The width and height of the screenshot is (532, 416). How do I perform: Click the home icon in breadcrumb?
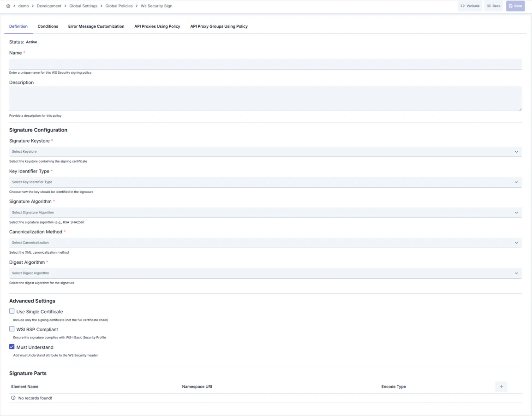pos(8,6)
